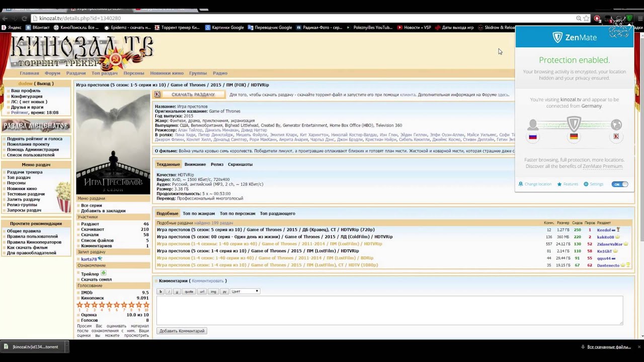Click the comment text area
Screen dimensions: 644x362
click(389, 310)
